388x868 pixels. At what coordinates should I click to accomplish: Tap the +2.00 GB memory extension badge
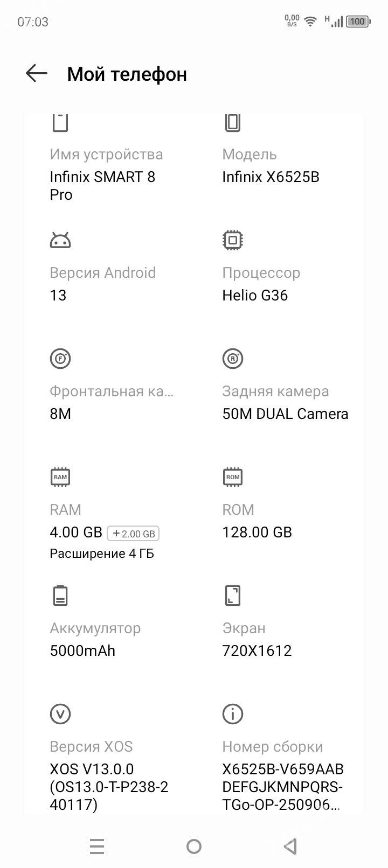[134, 534]
